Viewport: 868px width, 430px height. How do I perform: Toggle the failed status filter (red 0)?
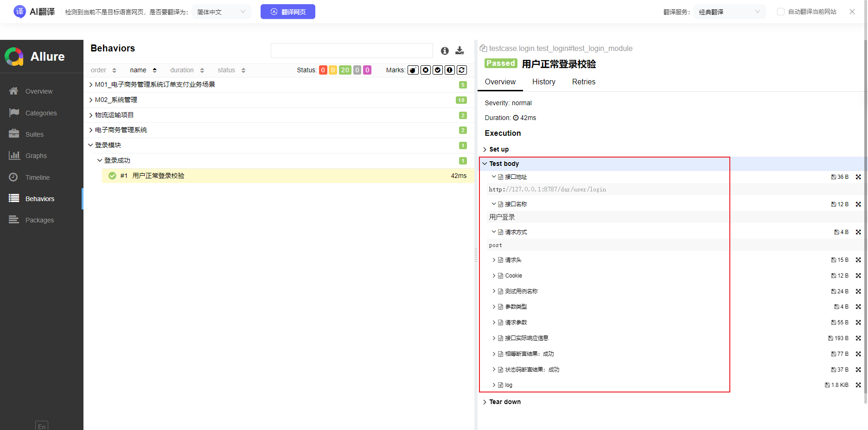323,70
